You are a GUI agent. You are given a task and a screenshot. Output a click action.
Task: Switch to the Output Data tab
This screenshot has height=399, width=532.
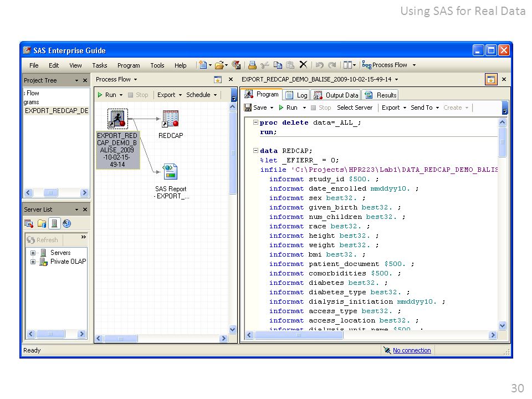[336, 95]
